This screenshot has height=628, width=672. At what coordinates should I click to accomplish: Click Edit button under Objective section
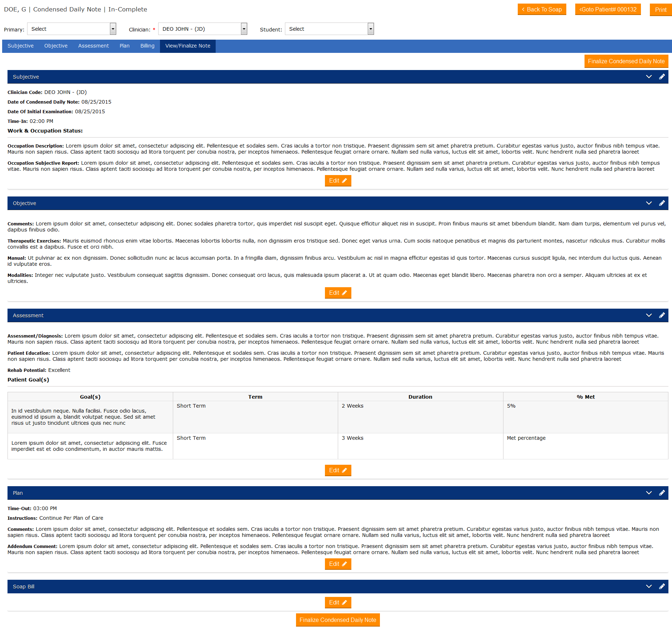338,293
